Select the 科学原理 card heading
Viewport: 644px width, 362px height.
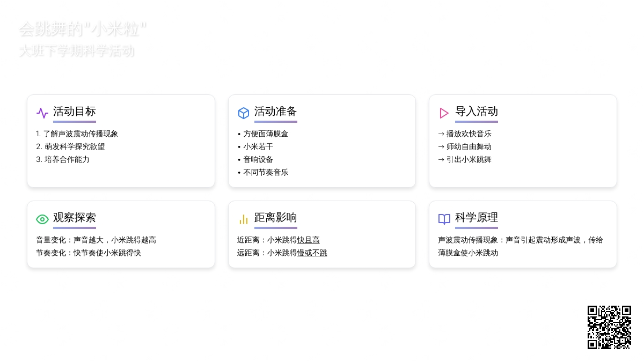click(477, 218)
